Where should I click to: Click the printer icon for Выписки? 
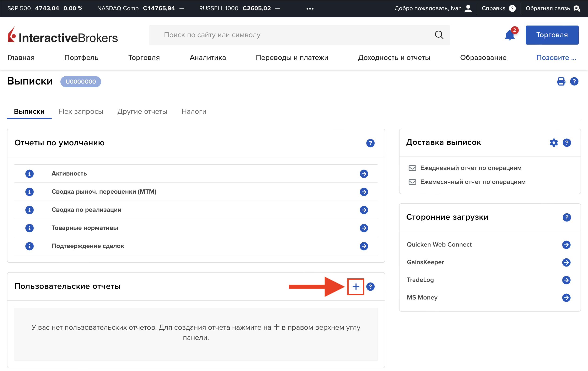(561, 81)
